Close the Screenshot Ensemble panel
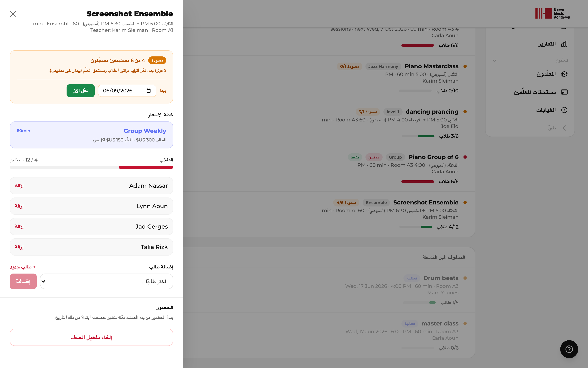588x368 pixels. coord(13,14)
